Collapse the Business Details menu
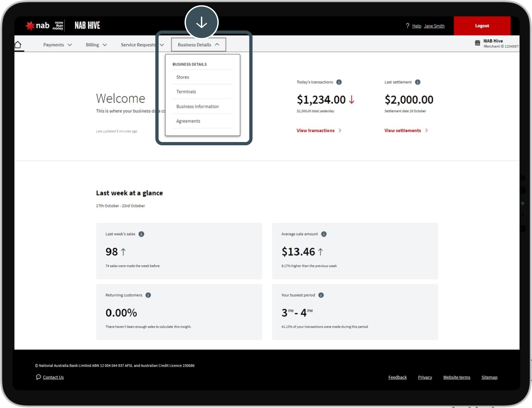Screen dimensions: 532x408 point(198,45)
